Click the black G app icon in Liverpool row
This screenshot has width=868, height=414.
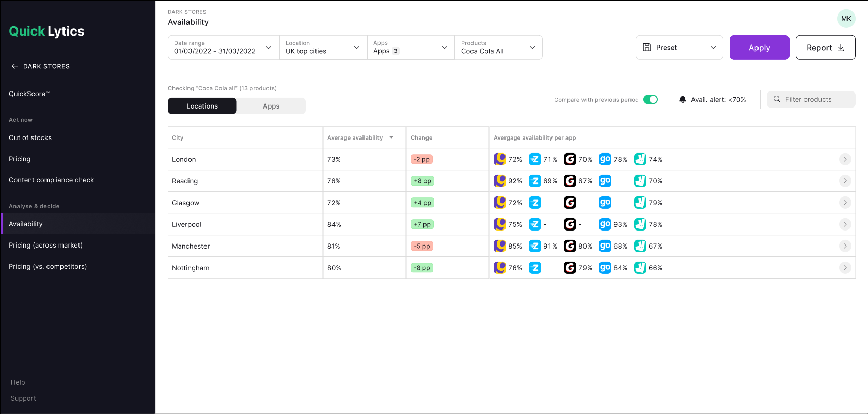(x=570, y=224)
